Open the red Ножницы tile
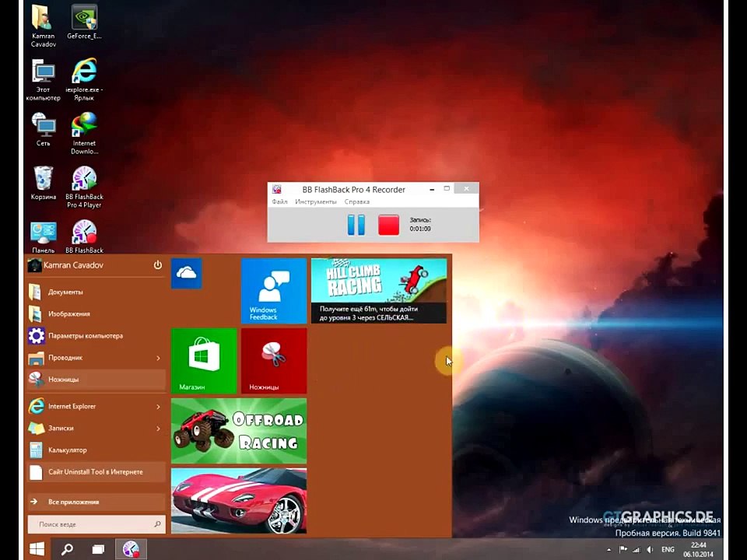The height and width of the screenshot is (560, 747). coord(274,361)
